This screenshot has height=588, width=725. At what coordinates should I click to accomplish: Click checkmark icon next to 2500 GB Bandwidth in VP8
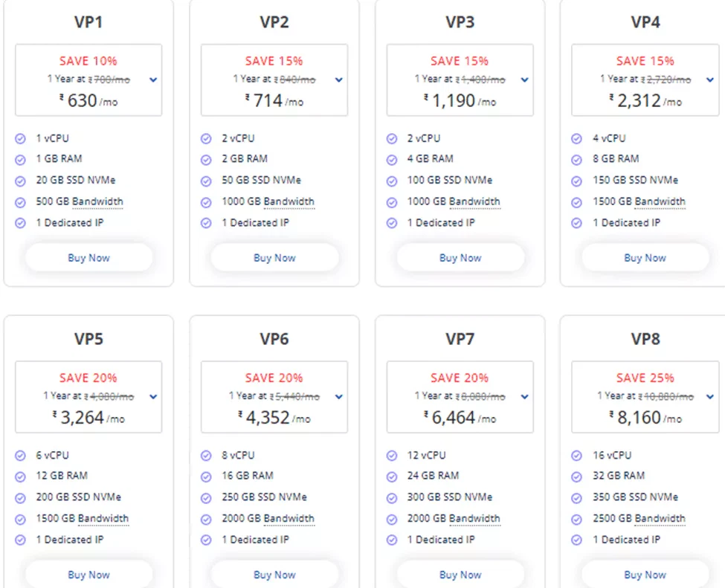click(x=576, y=519)
